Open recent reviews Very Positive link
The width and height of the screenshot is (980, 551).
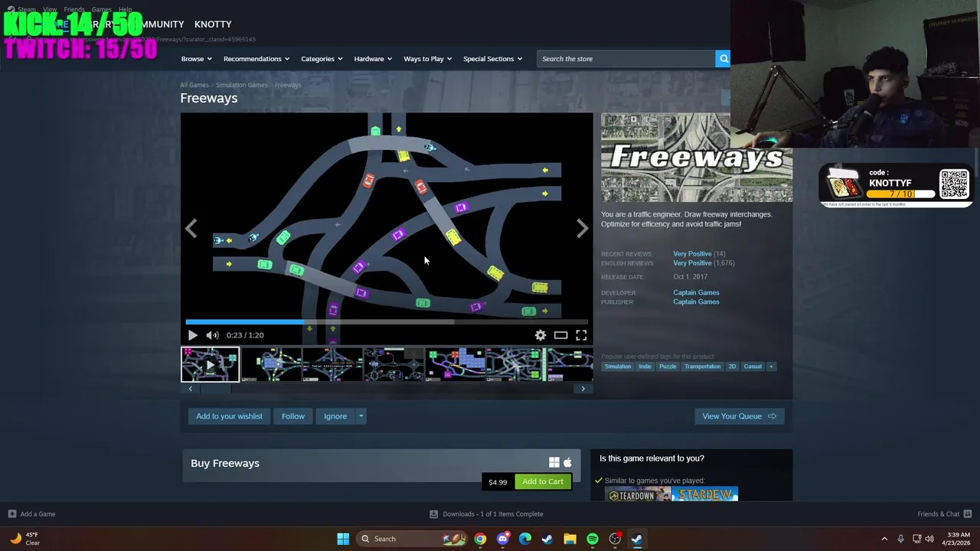pyautogui.click(x=692, y=254)
